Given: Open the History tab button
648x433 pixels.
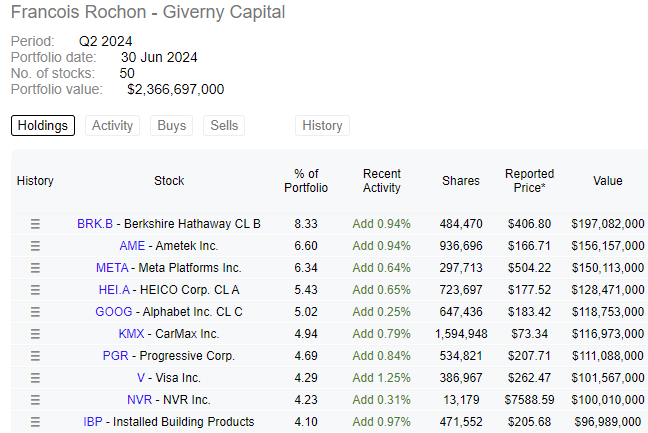Looking at the screenshot, I should (x=322, y=126).
